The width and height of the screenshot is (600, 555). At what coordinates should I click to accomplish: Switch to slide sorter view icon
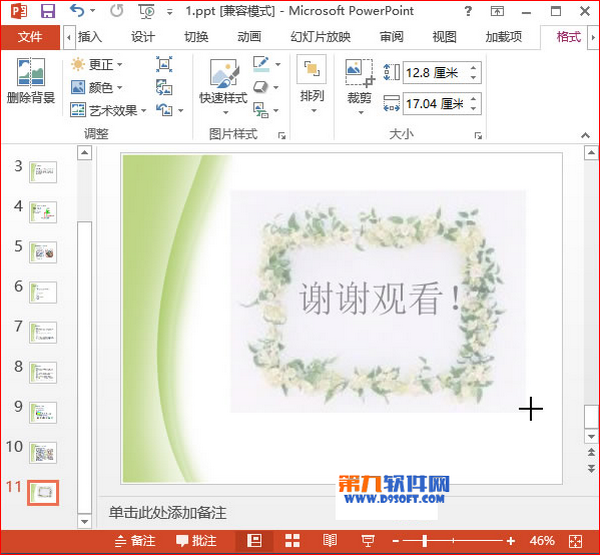293,541
